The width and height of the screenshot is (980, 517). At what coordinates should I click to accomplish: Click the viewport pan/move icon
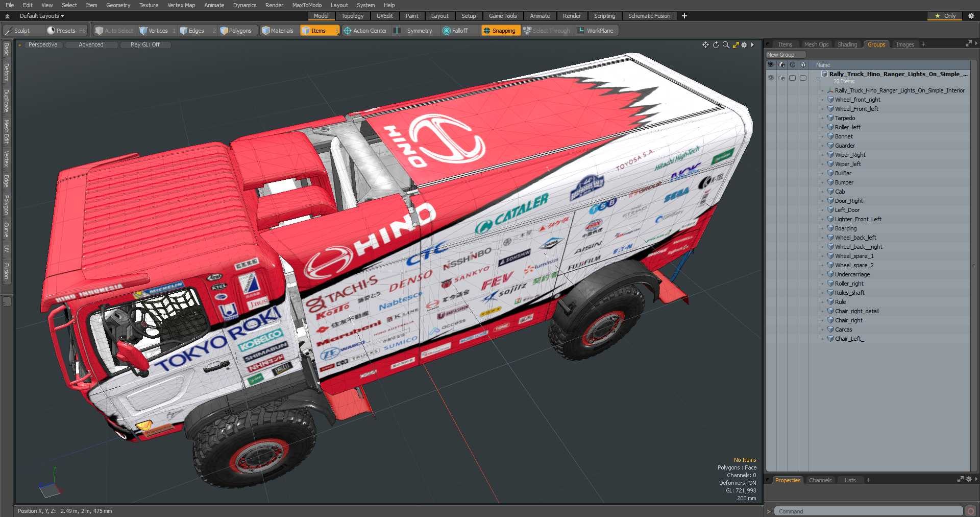pyautogui.click(x=705, y=45)
